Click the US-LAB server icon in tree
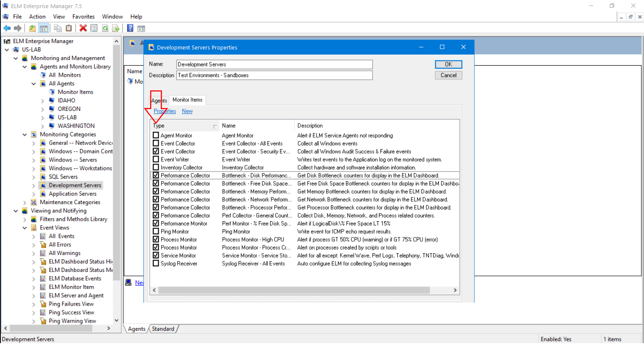This screenshot has height=344, width=644. [16, 49]
